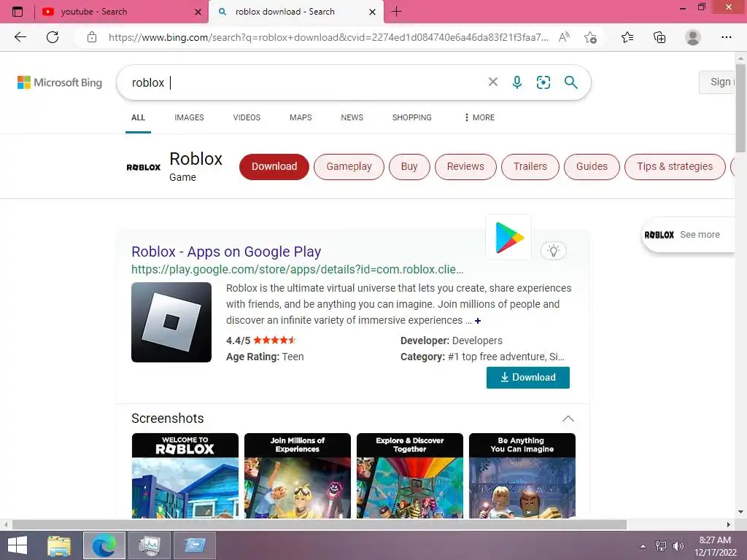
Task: Click the Roblox app icon thumbnail
Action: (x=171, y=322)
